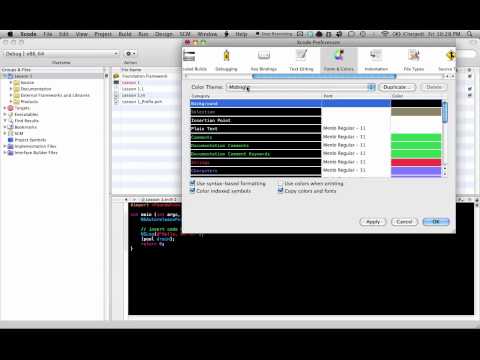Click the Apply button
480x360 pixels.
pyautogui.click(x=373, y=222)
